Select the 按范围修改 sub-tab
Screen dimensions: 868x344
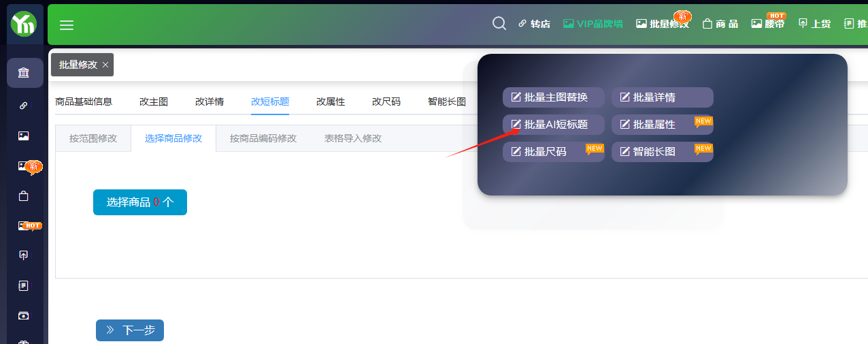point(93,138)
